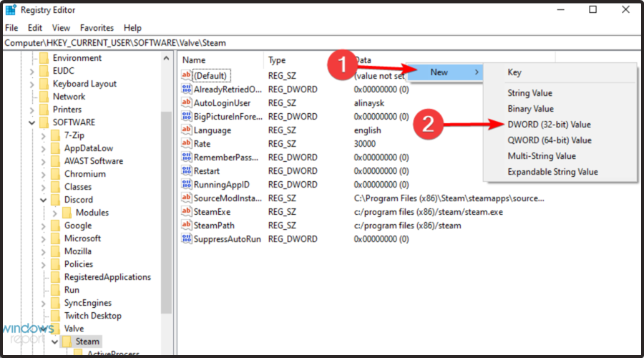This screenshot has height=358, width=644.
Task: Select the RegisteredApplications key
Action: click(107, 277)
